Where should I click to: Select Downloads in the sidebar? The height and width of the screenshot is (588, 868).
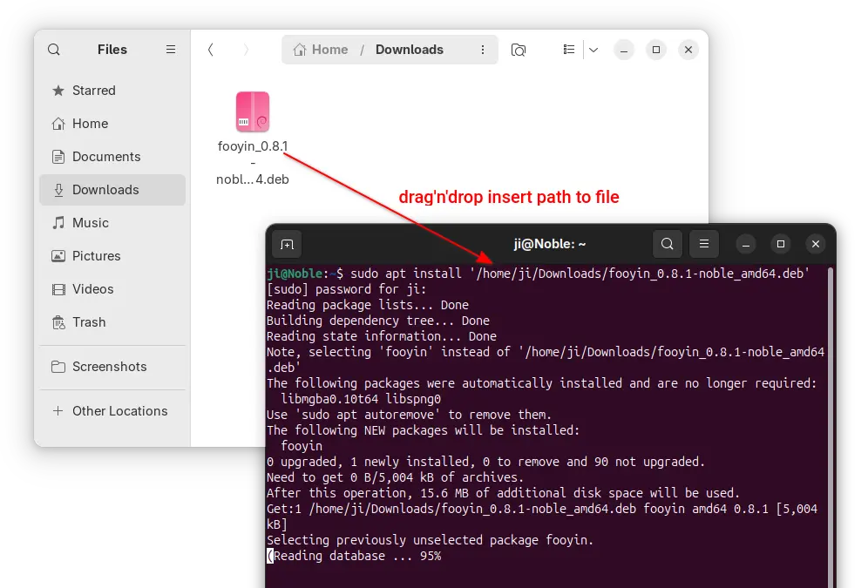coord(112,190)
